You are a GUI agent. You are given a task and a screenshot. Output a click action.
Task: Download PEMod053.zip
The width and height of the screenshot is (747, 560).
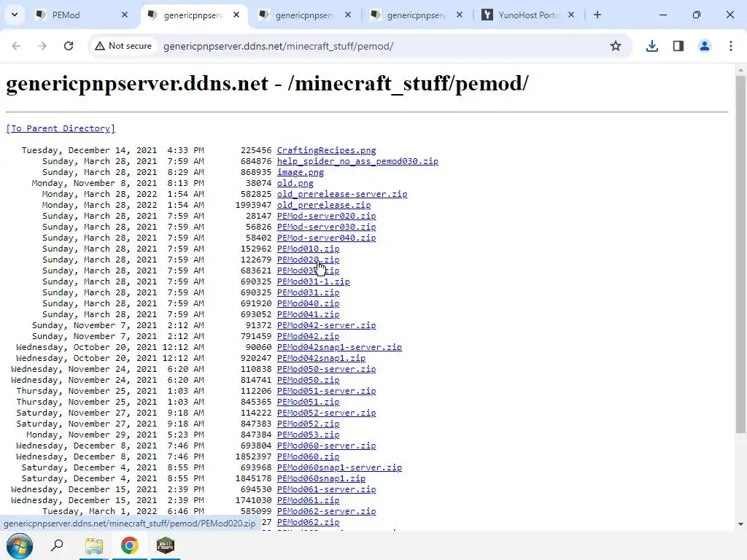coord(309,435)
